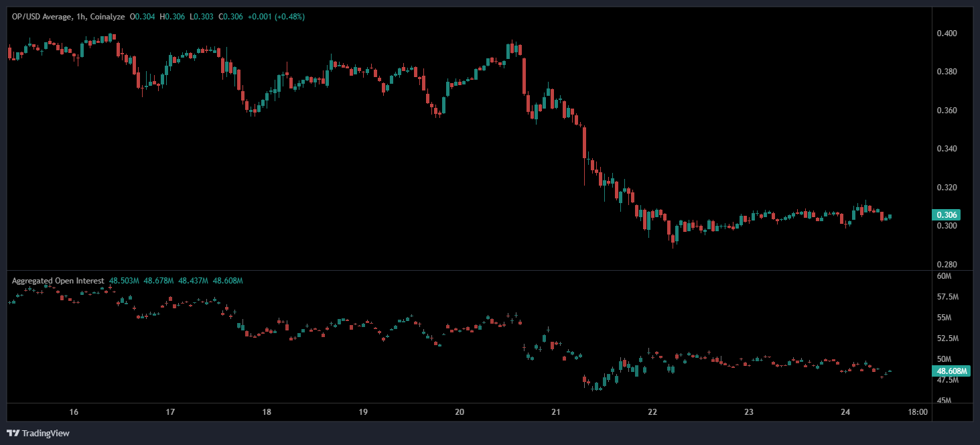Select date 16 on the time axis

74,412
